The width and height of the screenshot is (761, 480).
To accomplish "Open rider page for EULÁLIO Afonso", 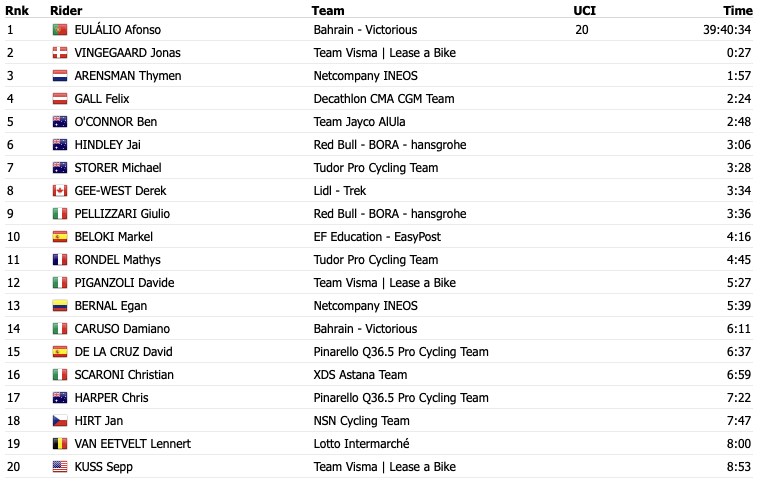I will pos(117,30).
